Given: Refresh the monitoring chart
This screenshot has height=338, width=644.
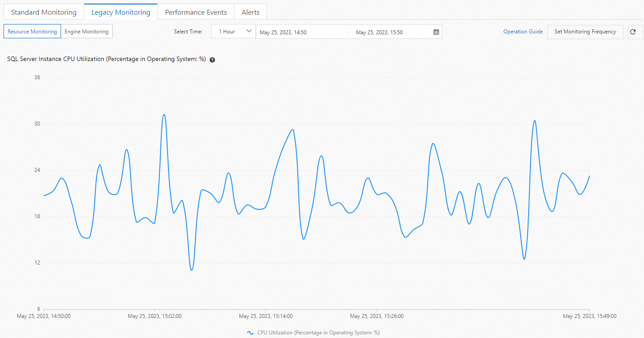Looking at the screenshot, I should (633, 32).
